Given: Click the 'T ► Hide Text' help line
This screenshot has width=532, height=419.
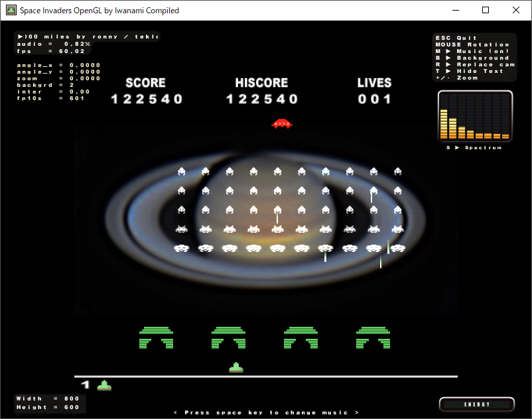Looking at the screenshot, I should click(469, 71).
